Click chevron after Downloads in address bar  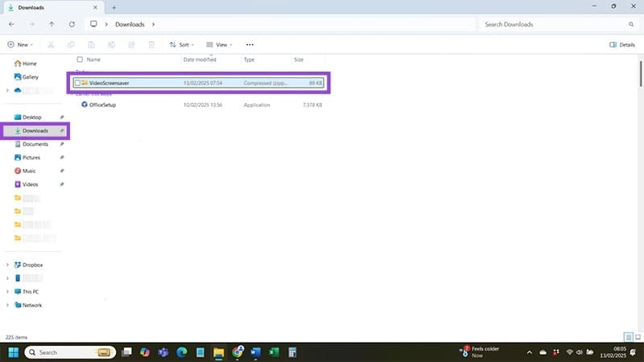(x=153, y=24)
